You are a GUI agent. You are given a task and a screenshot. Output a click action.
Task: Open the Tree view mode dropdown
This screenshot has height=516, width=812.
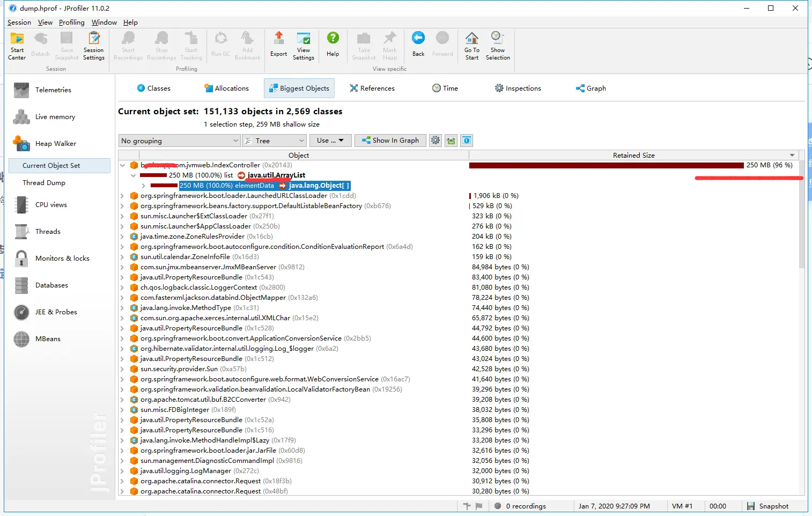pyautogui.click(x=275, y=141)
